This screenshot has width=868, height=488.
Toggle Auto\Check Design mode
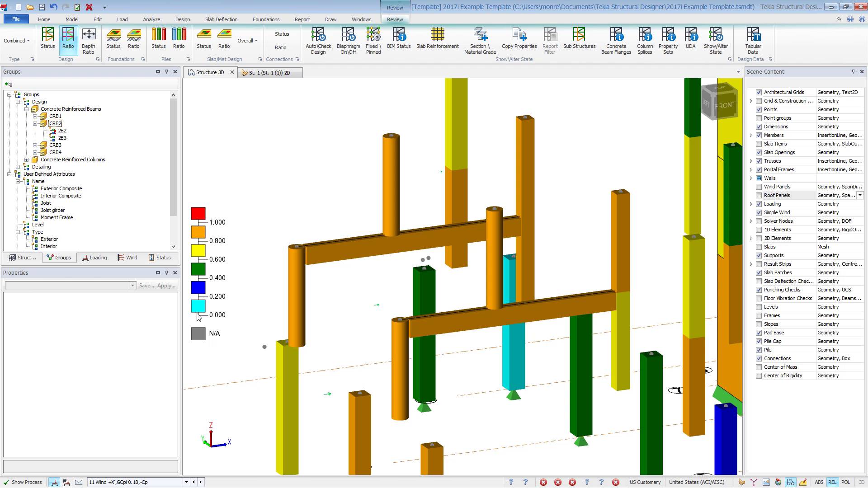point(318,41)
